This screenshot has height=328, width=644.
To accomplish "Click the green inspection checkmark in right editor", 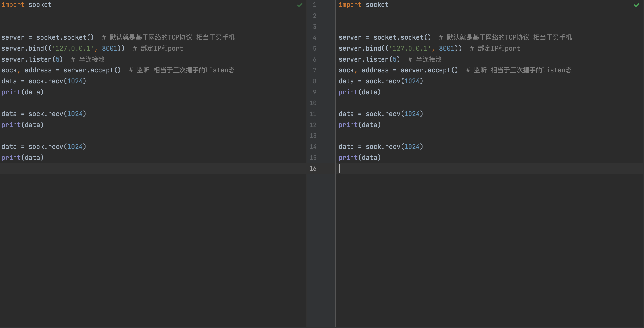I will [x=637, y=5].
